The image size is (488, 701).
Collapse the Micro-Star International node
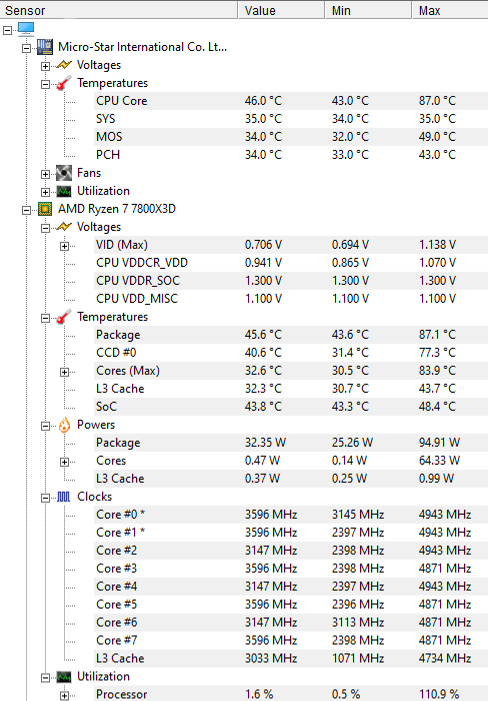click(26, 48)
